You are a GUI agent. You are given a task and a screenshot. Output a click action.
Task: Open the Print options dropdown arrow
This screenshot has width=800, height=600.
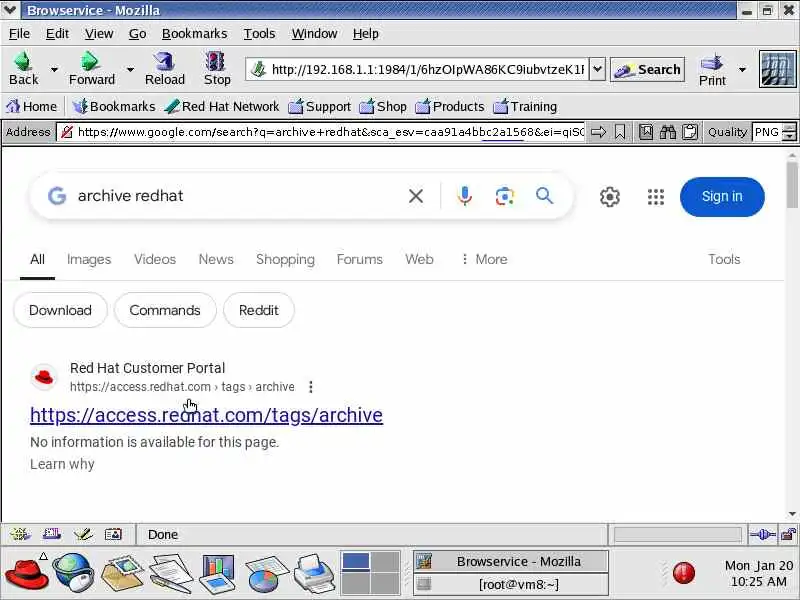click(x=742, y=69)
